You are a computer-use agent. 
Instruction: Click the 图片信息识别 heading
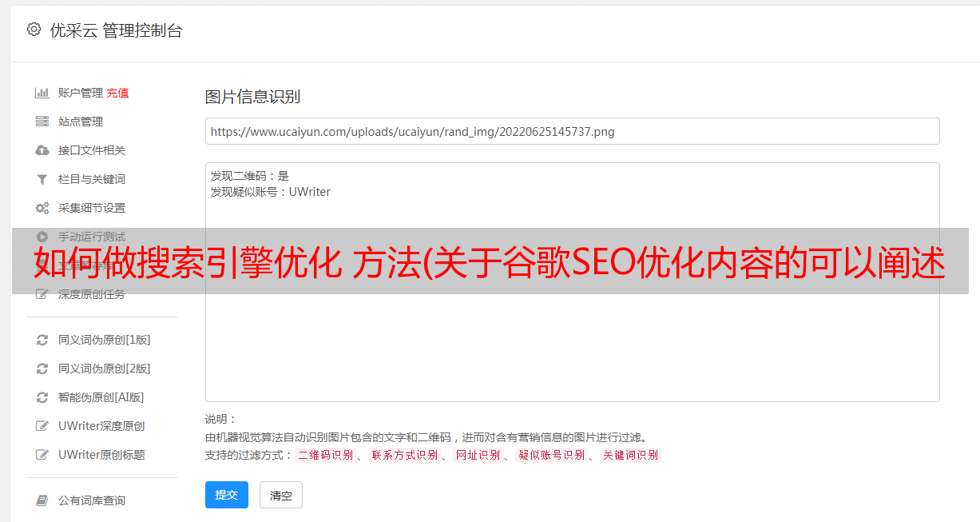(252, 97)
